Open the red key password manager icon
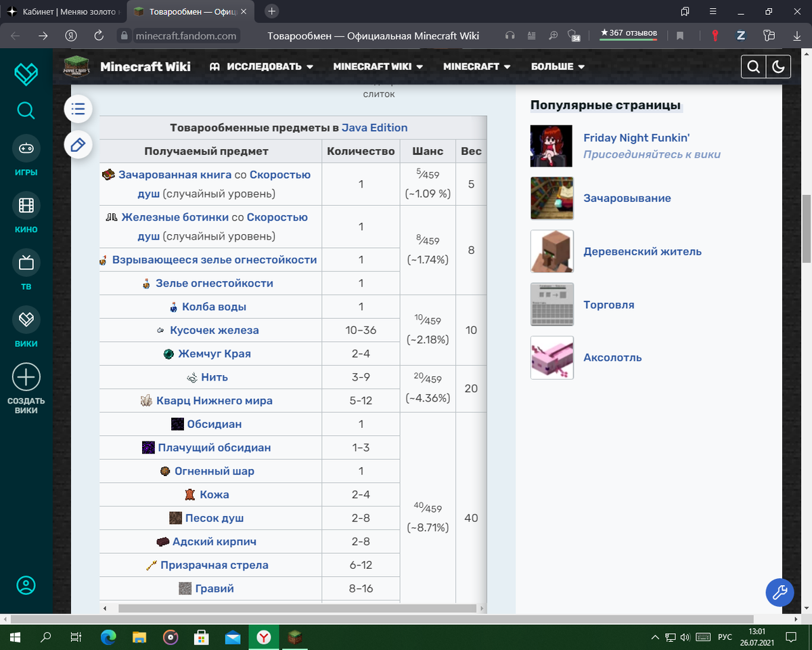The height and width of the screenshot is (650, 812). click(715, 36)
